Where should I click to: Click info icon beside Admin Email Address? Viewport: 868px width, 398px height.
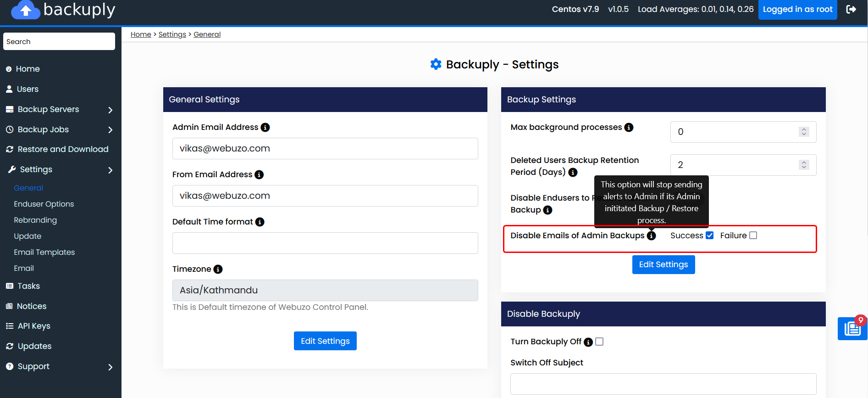265,128
